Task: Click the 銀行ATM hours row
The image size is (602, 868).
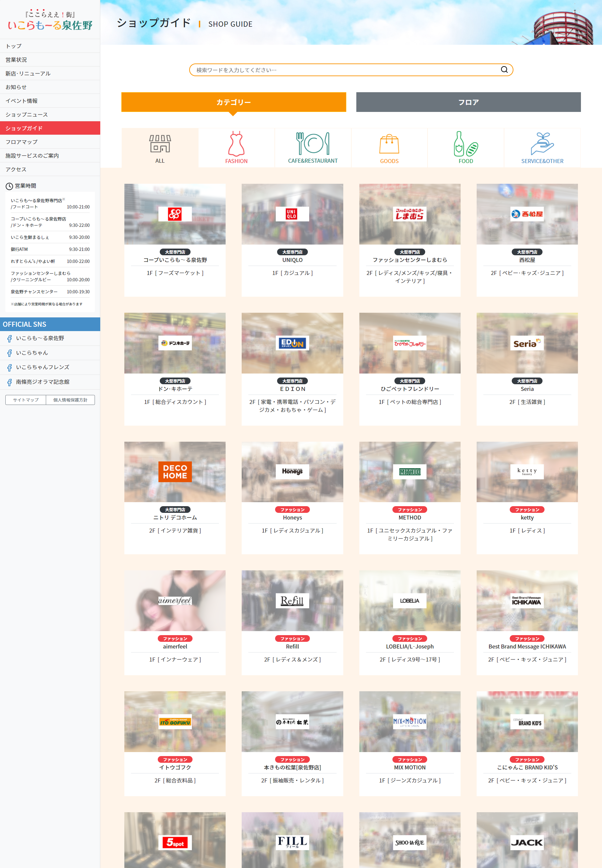Action: click(x=50, y=249)
